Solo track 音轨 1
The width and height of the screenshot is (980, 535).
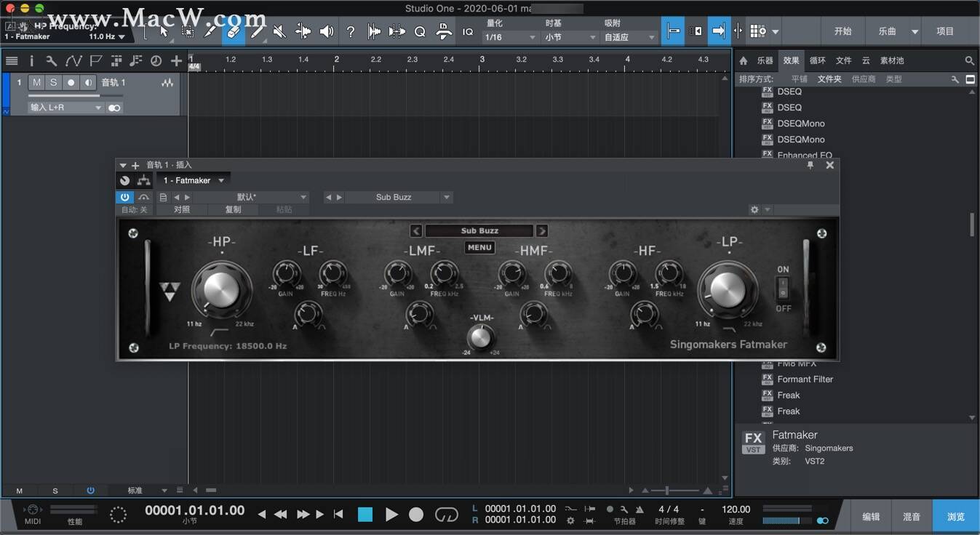[53, 83]
